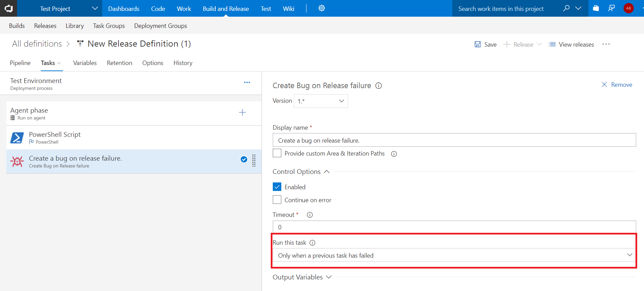Open the task Version dropdown
Image resolution: width=644 pixels, height=291 pixels.
click(x=320, y=101)
